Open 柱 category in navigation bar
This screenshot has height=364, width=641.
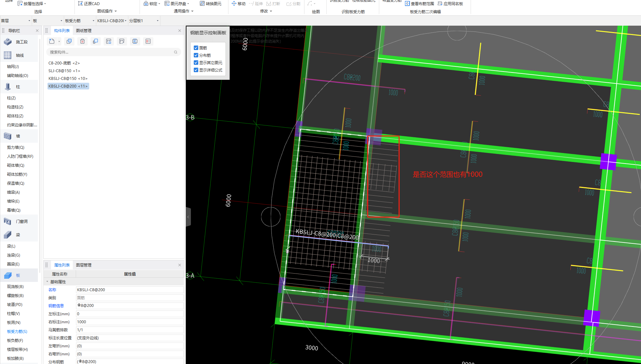(x=19, y=87)
